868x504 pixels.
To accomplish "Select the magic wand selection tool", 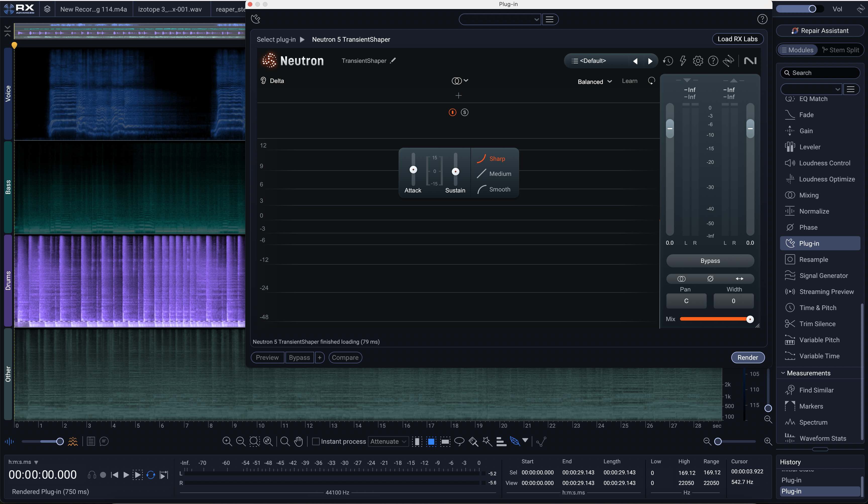I will pyautogui.click(x=487, y=441).
